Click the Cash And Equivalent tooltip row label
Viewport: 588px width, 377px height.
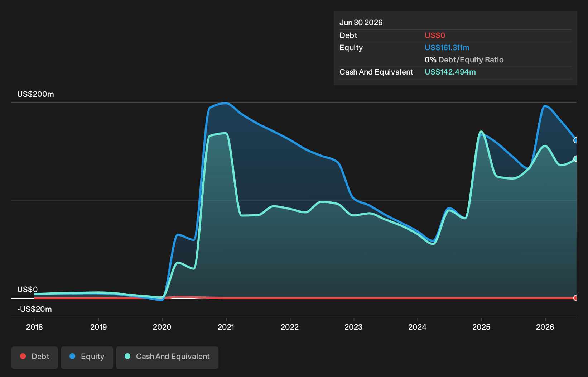pyautogui.click(x=376, y=72)
